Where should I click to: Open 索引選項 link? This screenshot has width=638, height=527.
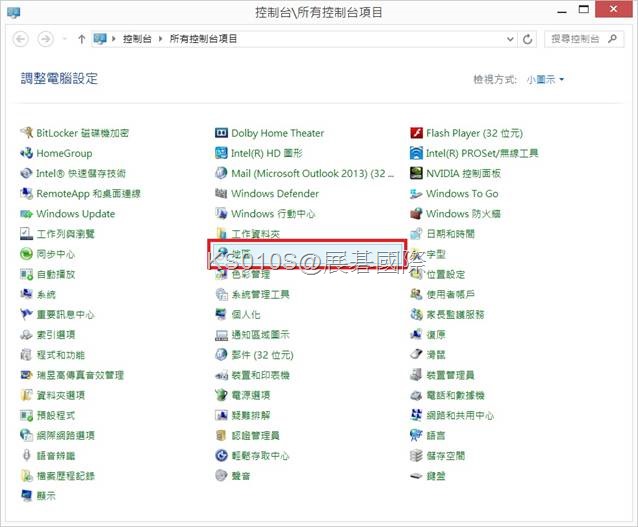point(56,335)
